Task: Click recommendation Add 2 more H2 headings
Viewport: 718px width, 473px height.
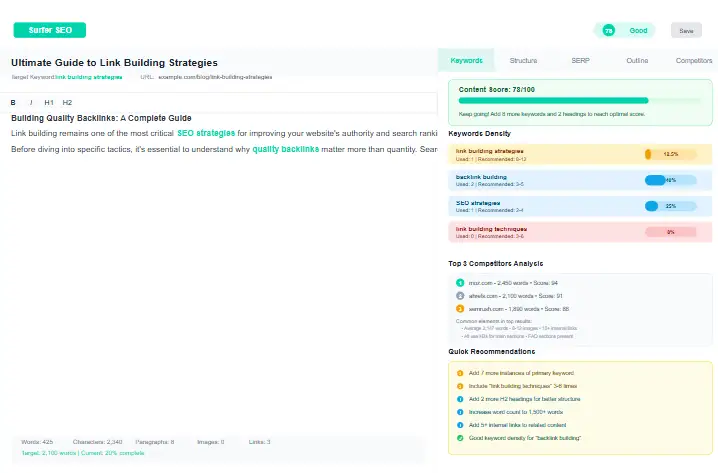Action: 524,399
